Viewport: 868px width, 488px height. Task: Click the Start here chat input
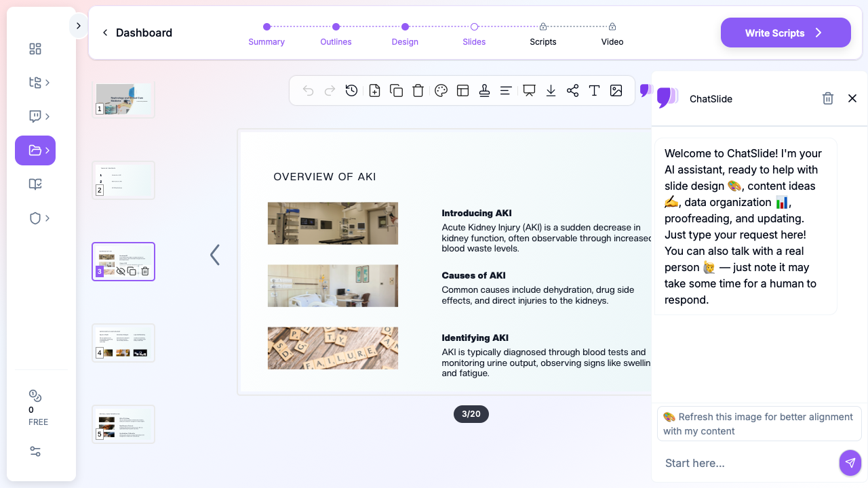[746, 463]
